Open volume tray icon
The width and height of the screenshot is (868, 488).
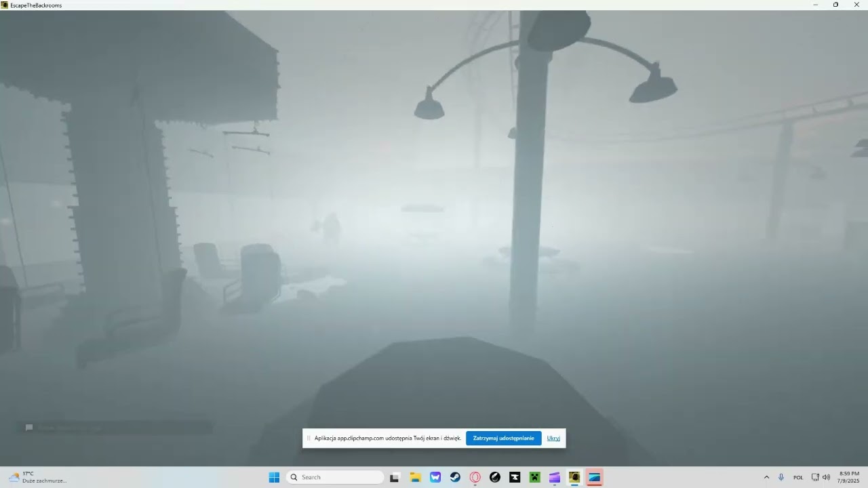826,477
